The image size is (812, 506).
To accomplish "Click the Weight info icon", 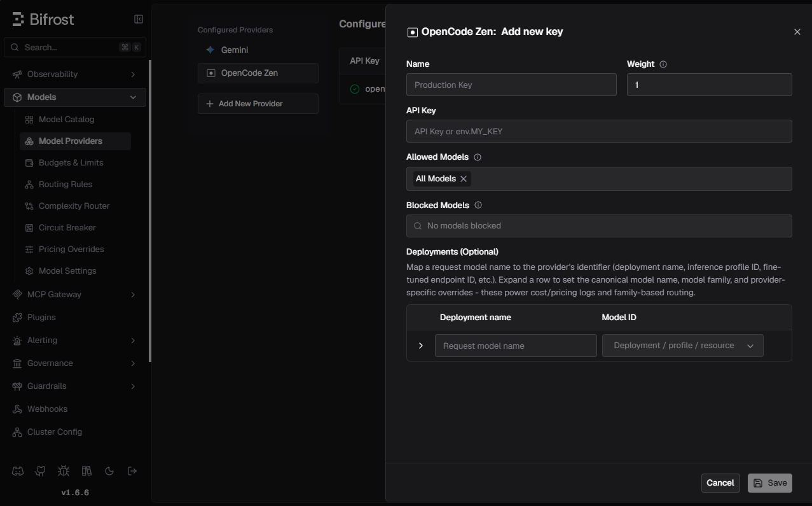I will [x=663, y=64].
